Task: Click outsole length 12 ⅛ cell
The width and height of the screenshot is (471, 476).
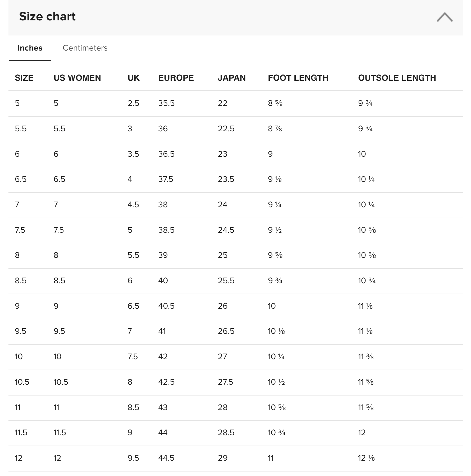Action: tap(366, 458)
